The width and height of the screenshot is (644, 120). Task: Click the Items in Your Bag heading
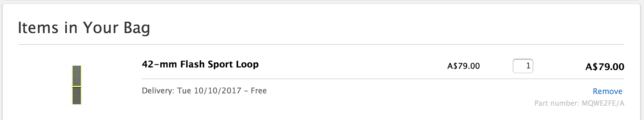(84, 28)
